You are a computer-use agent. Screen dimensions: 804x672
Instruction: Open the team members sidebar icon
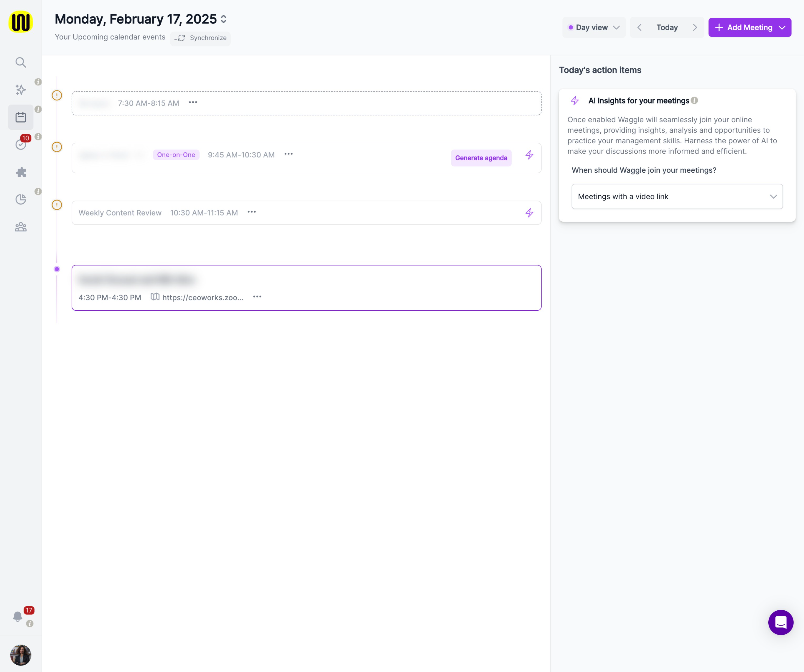pyautogui.click(x=21, y=227)
